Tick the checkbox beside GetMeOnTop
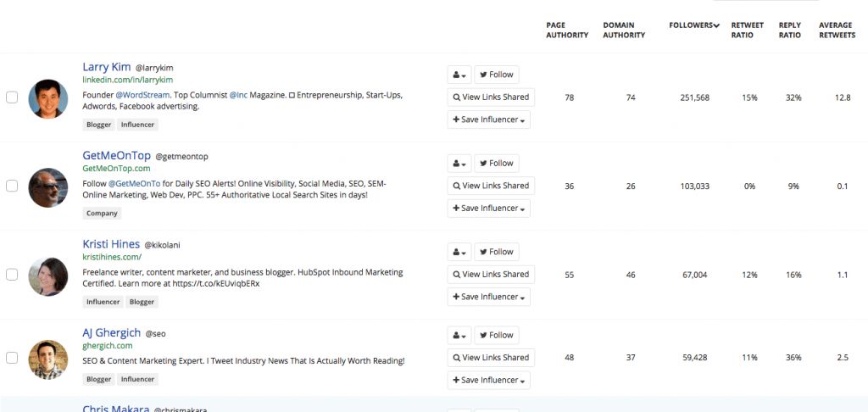 (x=12, y=186)
